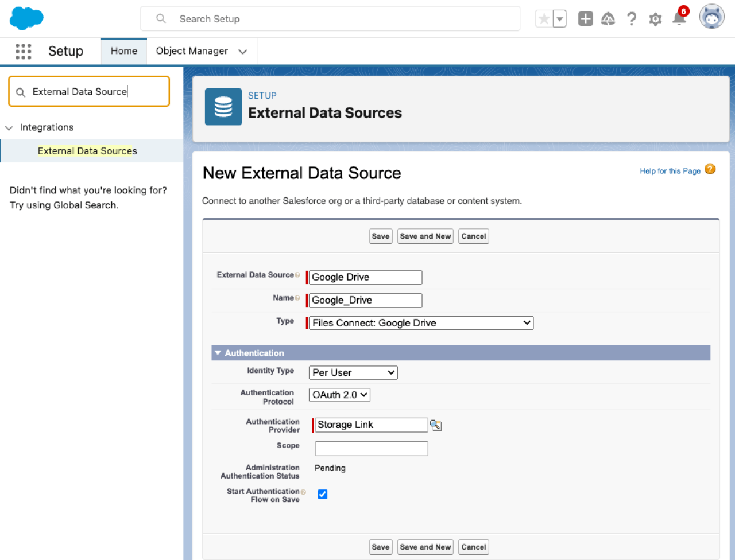Screen dimensions: 735x560
Task: Focus the Search Setup field
Action: (330, 19)
